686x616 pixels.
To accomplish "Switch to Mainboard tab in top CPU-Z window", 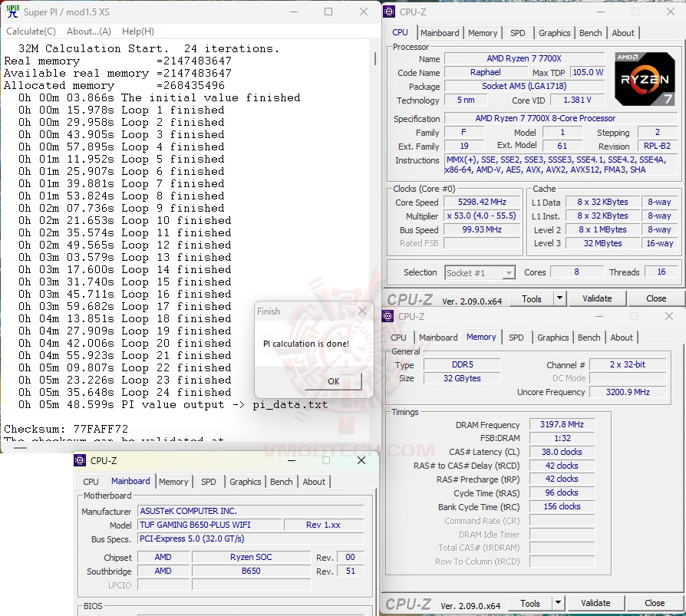I will point(440,33).
